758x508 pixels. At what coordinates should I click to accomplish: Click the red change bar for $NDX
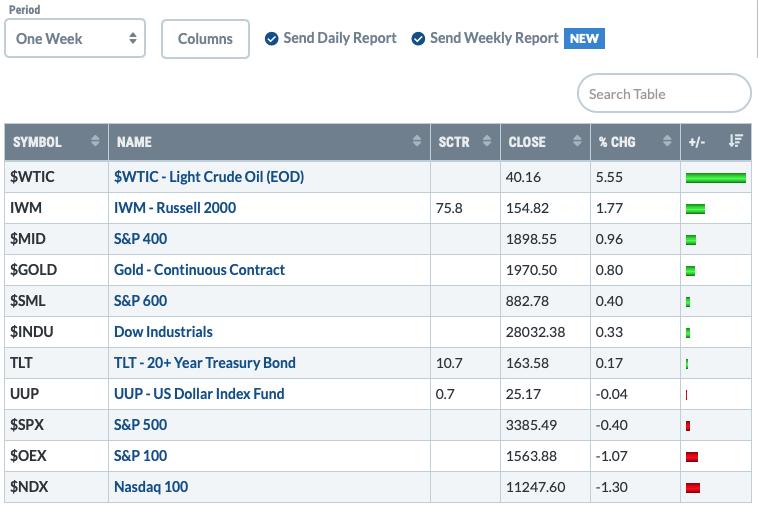point(693,488)
